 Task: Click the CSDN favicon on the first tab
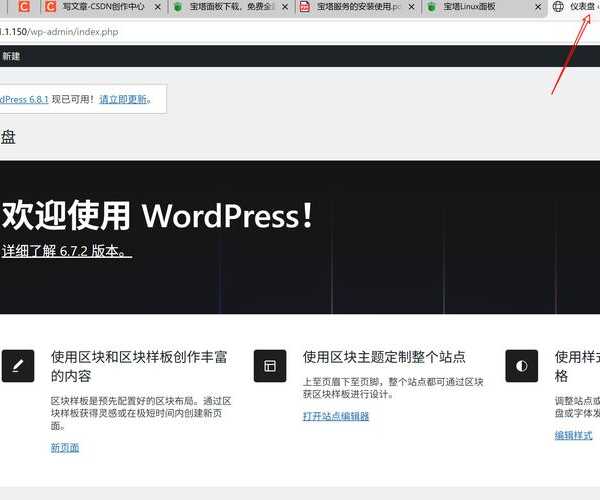click(24, 7)
